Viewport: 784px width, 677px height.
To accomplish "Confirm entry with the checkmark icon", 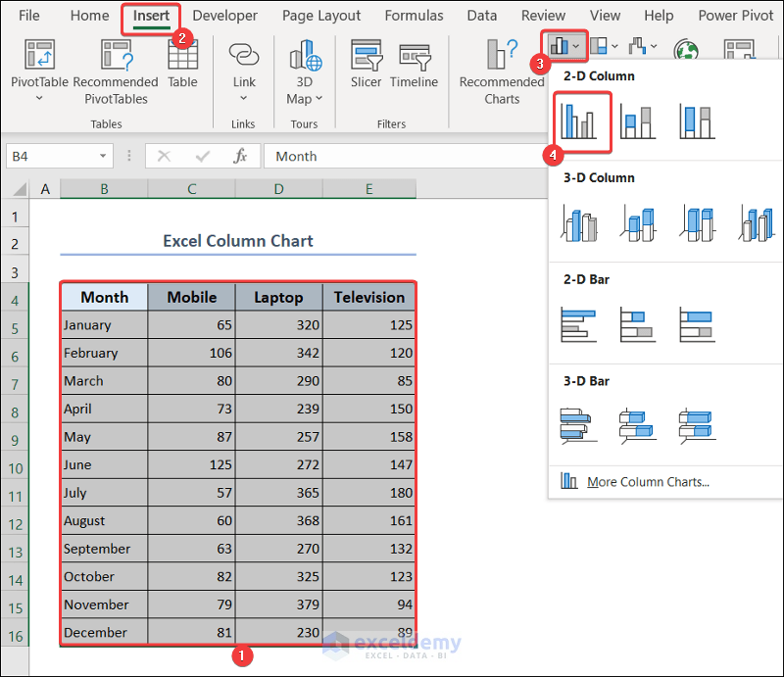I will click(203, 157).
